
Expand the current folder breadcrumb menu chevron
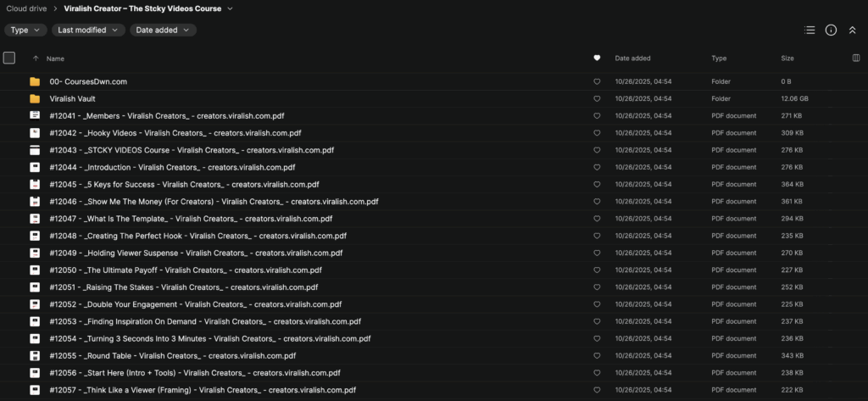(x=231, y=8)
